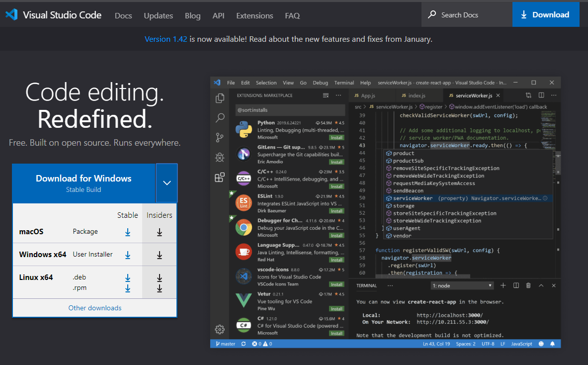Open Blog in the top navigation
The height and width of the screenshot is (365, 588).
193,16
